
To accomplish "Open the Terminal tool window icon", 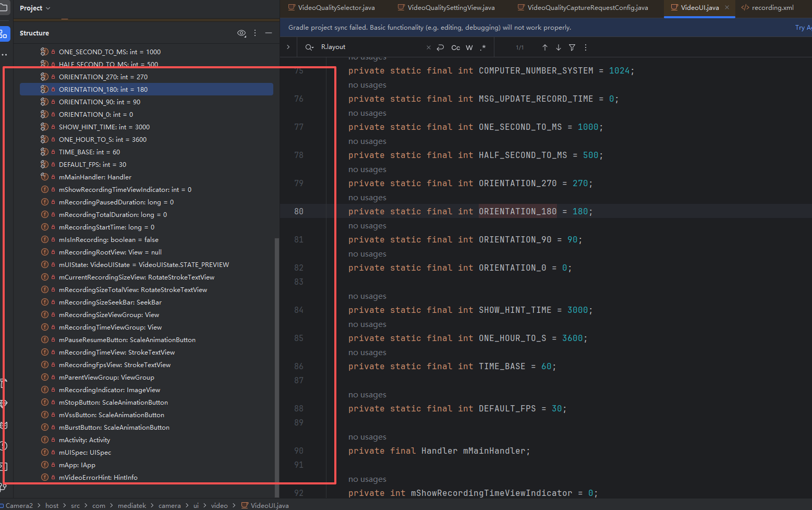I will pos(3,467).
